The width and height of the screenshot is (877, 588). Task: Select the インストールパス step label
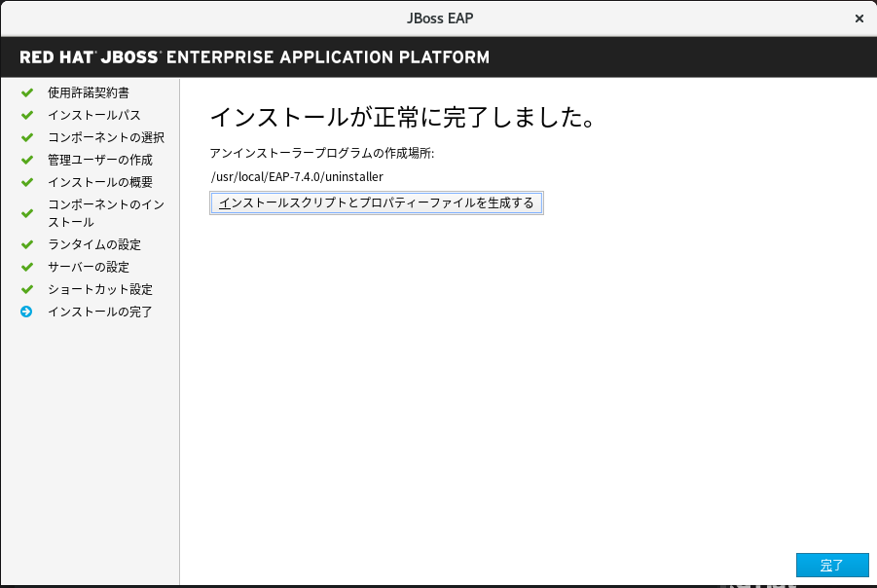pyautogui.click(x=94, y=115)
